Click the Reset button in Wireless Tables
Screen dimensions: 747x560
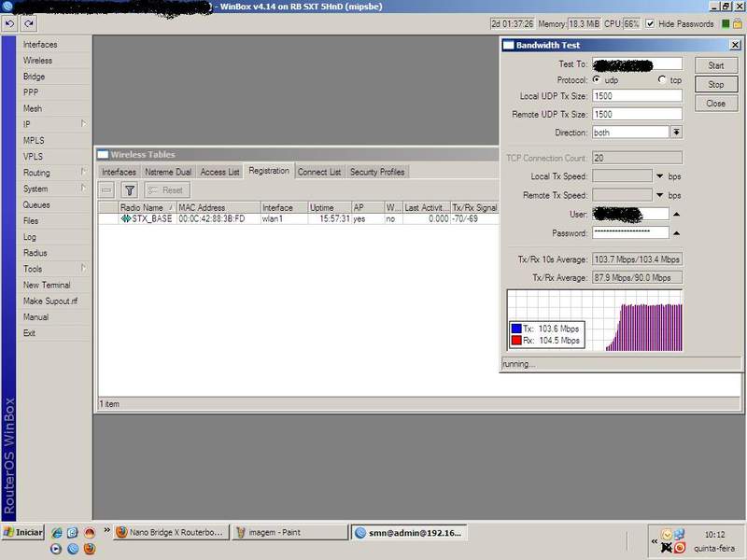tap(167, 190)
